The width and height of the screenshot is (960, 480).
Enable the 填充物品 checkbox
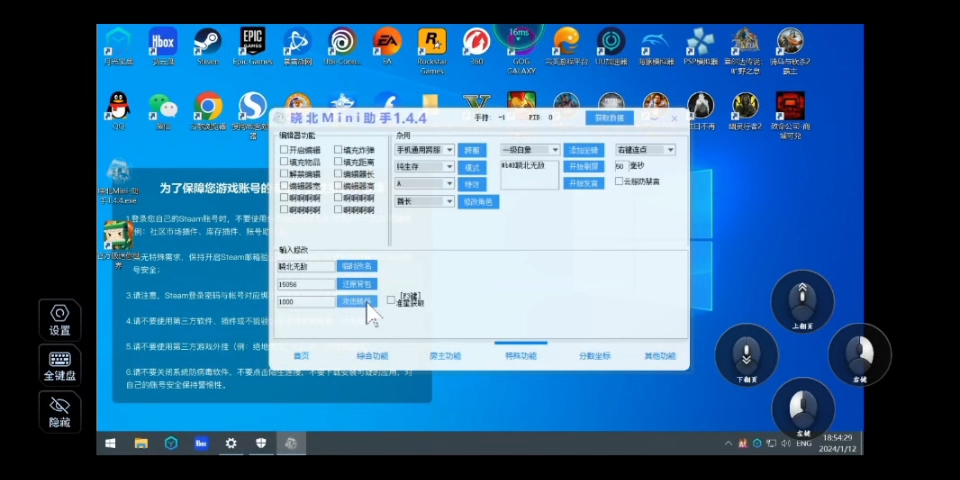coord(284,162)
